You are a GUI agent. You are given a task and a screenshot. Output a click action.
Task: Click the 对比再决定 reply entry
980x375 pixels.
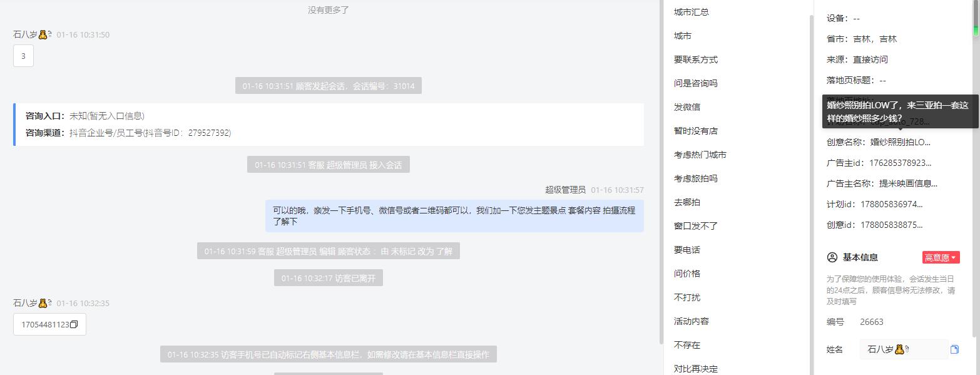point(696,369)
